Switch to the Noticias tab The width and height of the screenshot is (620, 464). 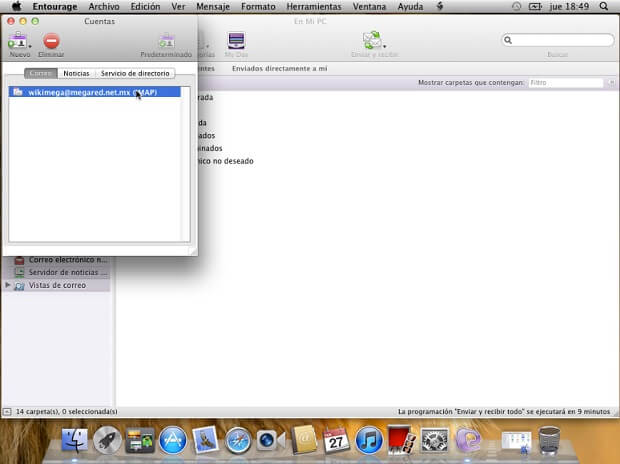[x=76, y=73]
